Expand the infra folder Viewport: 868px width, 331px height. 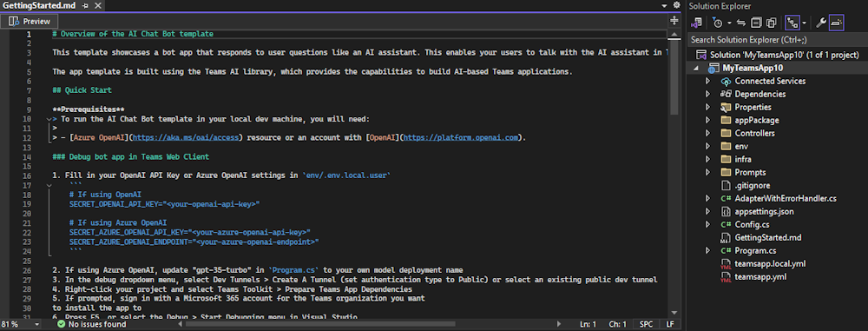707,159
